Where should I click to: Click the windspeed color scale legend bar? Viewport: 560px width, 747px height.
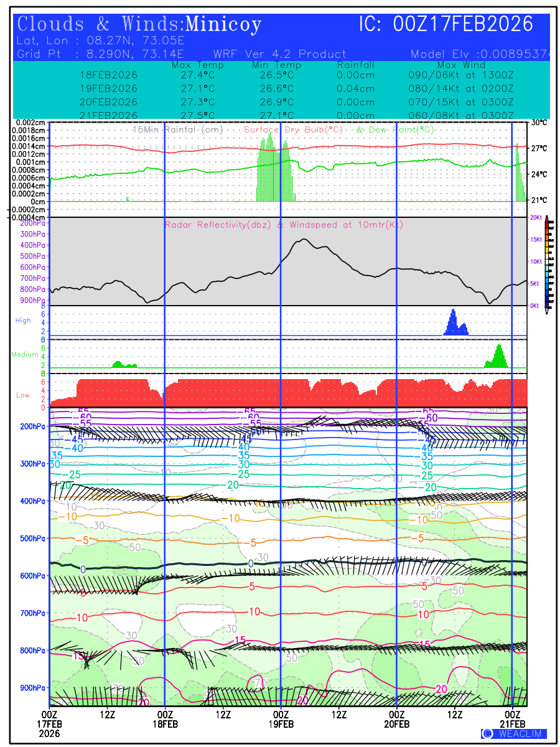[x=546, y=262]
